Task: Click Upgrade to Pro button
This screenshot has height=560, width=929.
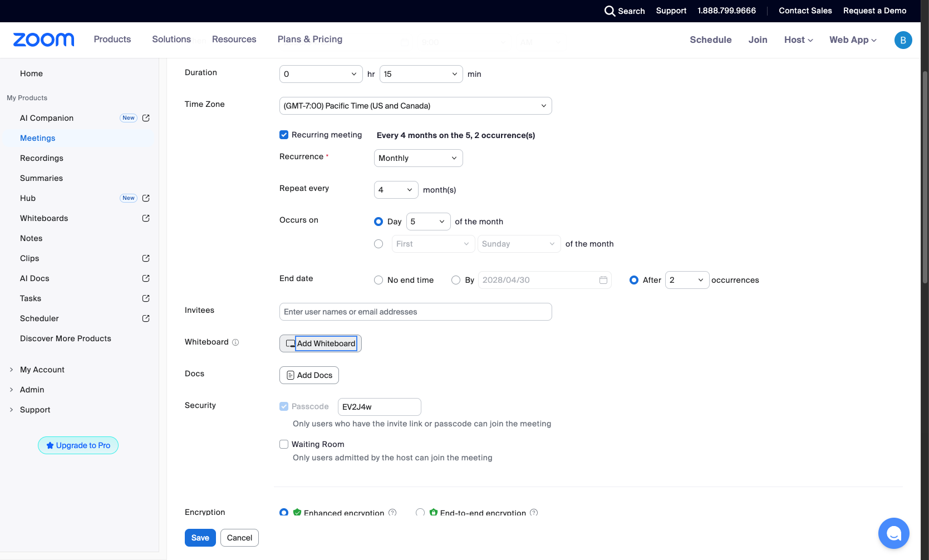Action: [78, 445]
